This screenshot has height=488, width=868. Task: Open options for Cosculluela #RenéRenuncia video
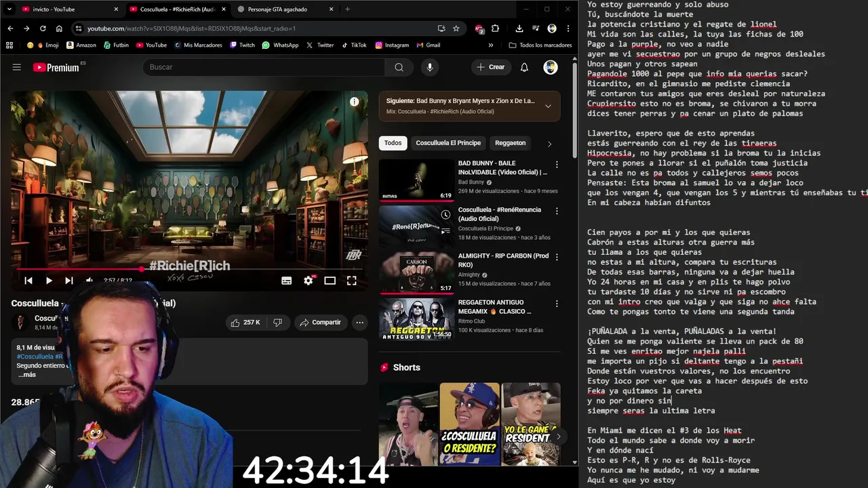pos(557,211)
